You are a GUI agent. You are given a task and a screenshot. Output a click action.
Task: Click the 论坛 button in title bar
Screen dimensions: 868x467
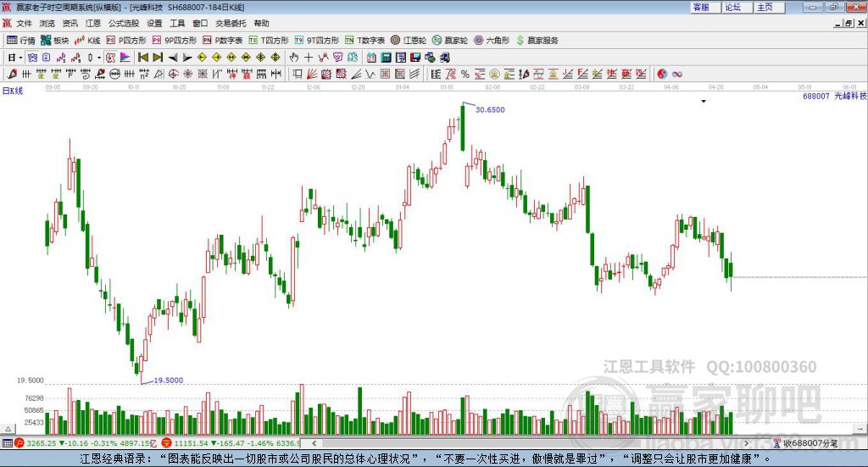pos(737,7)
